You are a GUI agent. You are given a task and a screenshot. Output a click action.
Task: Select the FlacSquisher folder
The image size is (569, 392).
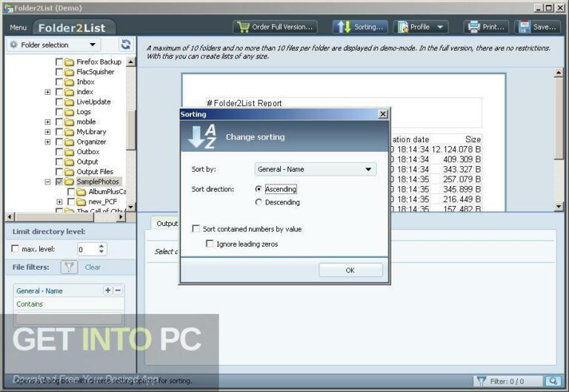coord(95,72)
